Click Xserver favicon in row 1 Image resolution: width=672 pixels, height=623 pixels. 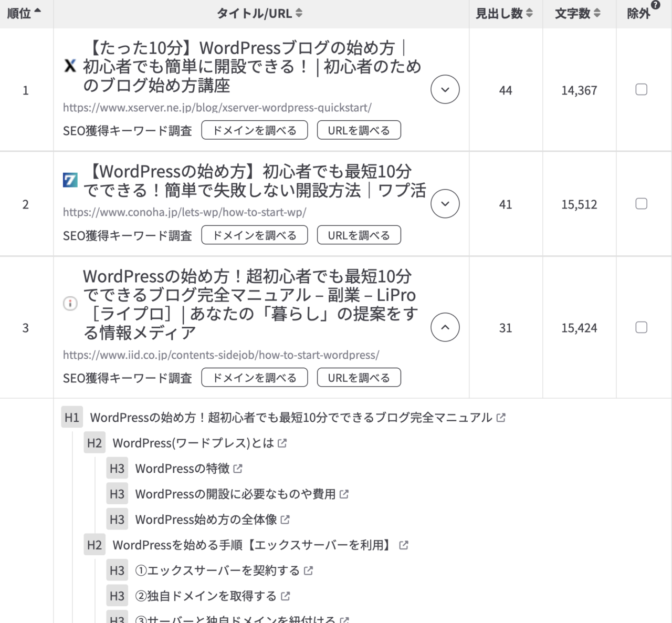pos(70,66)
